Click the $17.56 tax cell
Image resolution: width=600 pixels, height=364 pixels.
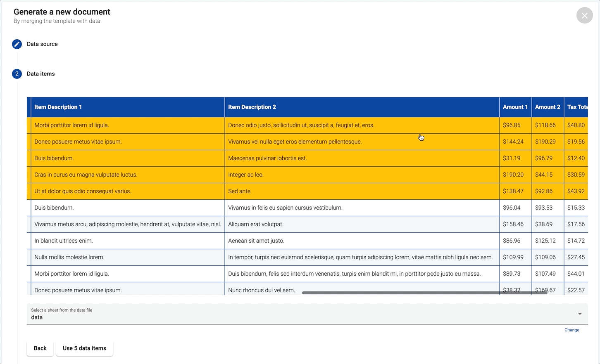pos(576,225)
